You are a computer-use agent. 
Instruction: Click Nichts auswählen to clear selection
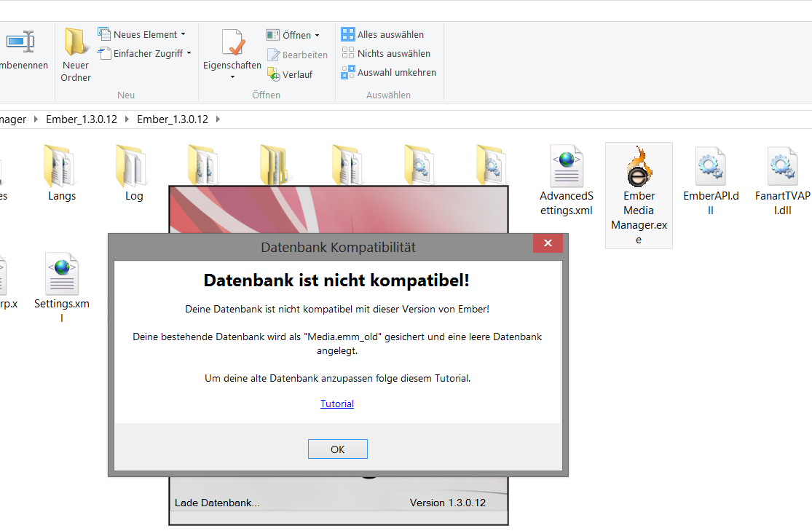click(386, 53)
